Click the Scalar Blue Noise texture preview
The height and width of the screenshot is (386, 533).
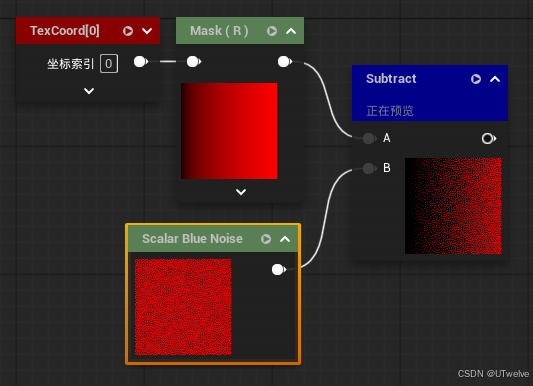pyautogui.click(x=183, y=307)
